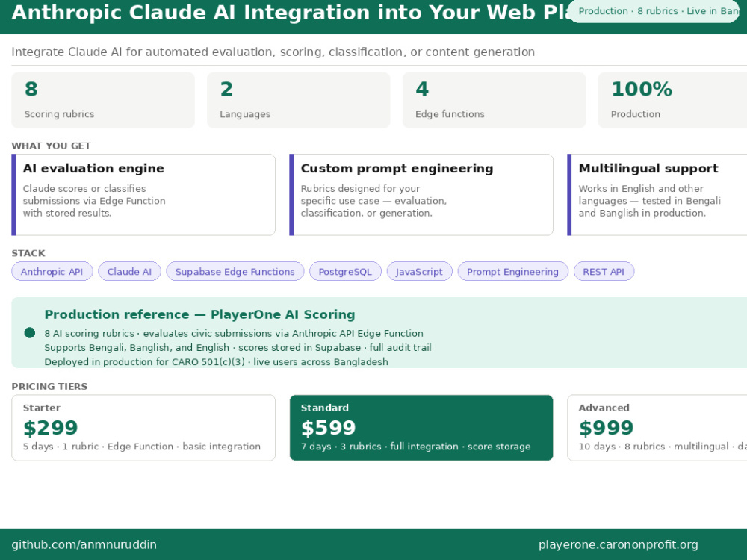Select the Supabase Edge Functions tag
Screen dimensions: 747x560
(235, 272)
